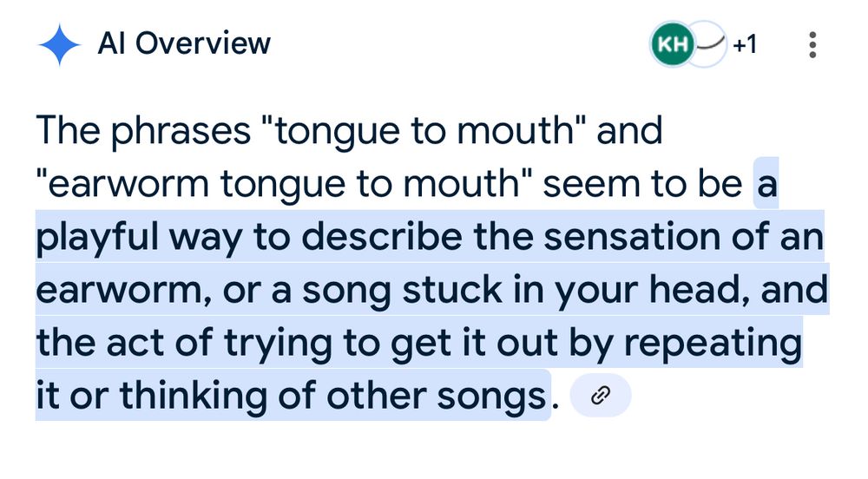Click the word "and" ending the first line
Screen dimensions: 868x479
pyautogui.click(x=629, y=130)
